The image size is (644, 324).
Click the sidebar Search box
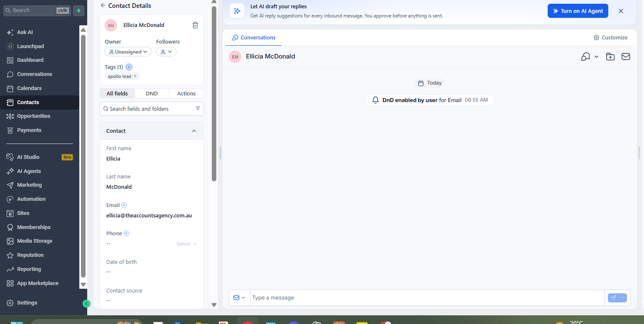tap(37, 10)
